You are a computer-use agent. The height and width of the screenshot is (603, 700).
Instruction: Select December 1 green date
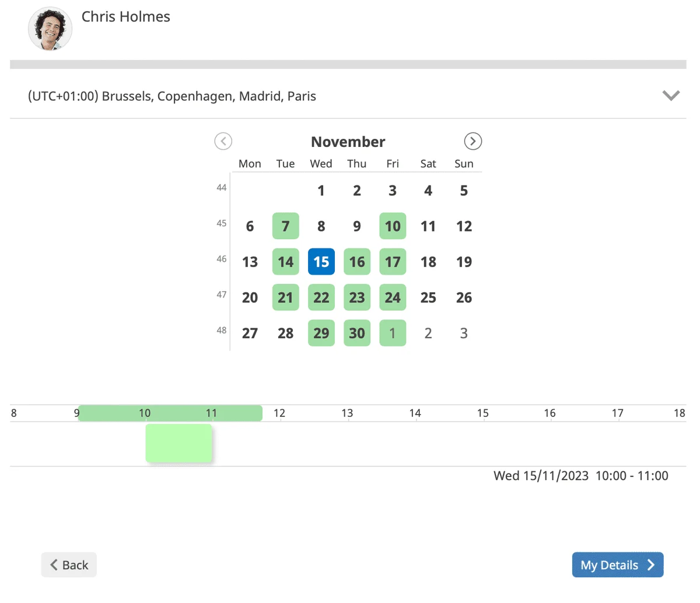393,333
